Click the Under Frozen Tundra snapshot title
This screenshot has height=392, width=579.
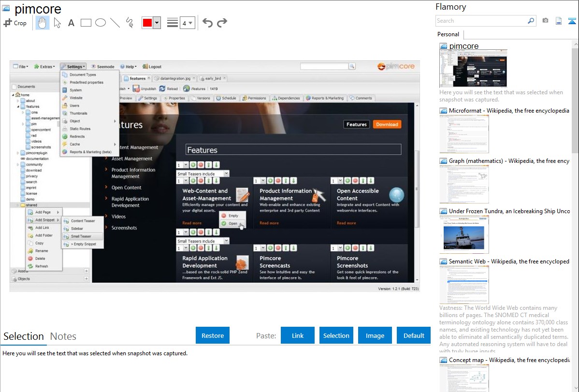509,211
